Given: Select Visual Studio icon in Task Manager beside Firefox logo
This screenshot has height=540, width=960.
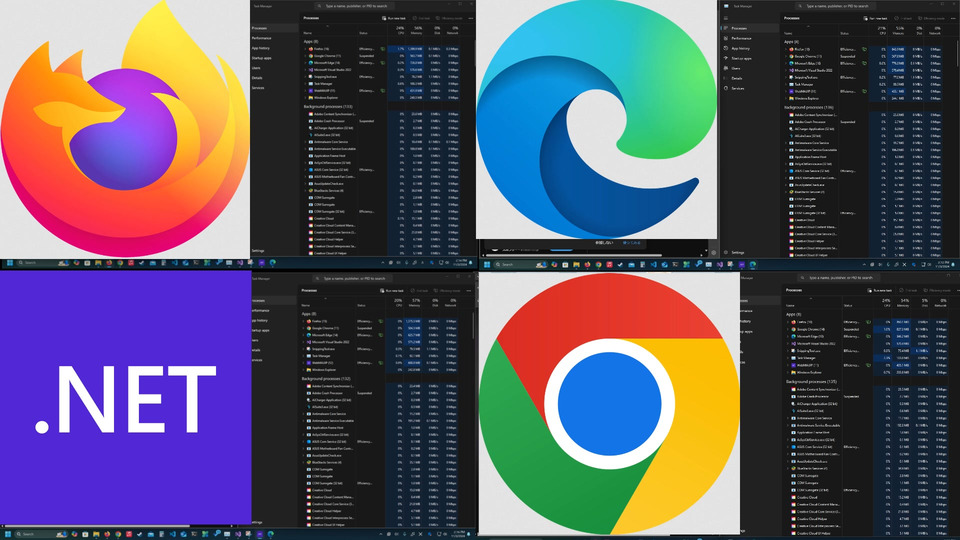Looking at the screenshot, I should [310, 70].
